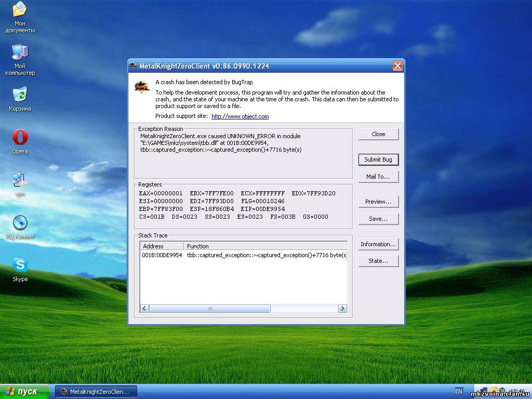Click the EDX=7FF93D20 register value
Image resolution: width=532 pixels, height=399 pixels.
313,193
